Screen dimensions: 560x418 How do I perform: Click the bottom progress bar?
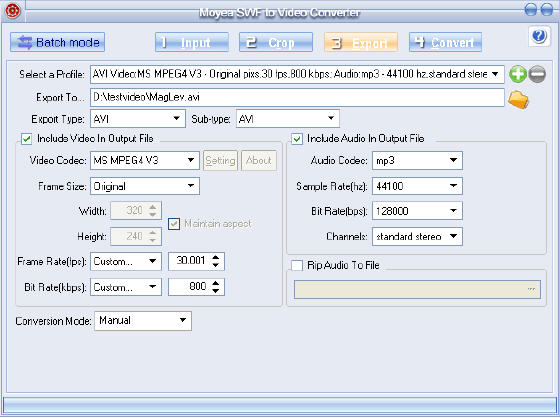(x=280, y=405)
